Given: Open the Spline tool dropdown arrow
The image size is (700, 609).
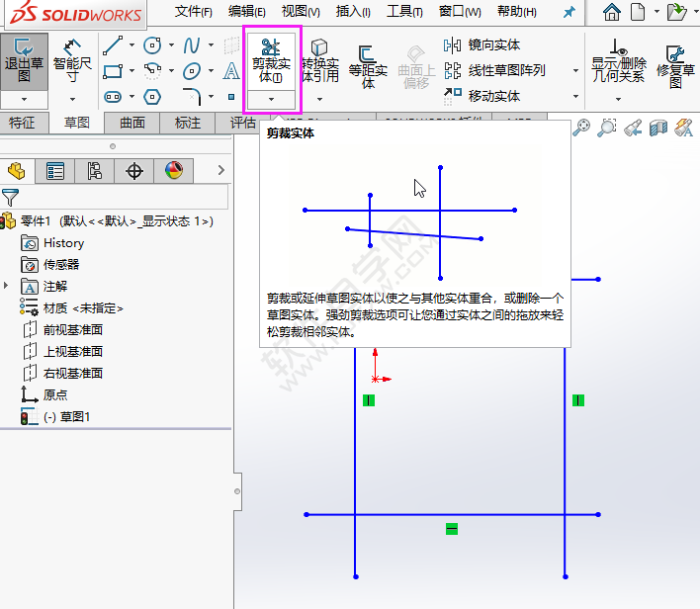Looking at the screenshot, I should point(211,45).
